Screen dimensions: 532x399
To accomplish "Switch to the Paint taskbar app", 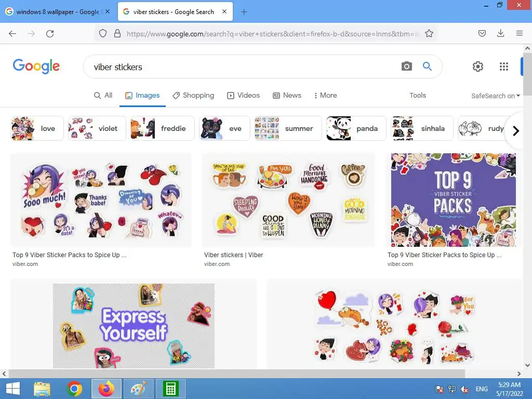I will pyautogui.click(x=138, y=389).
